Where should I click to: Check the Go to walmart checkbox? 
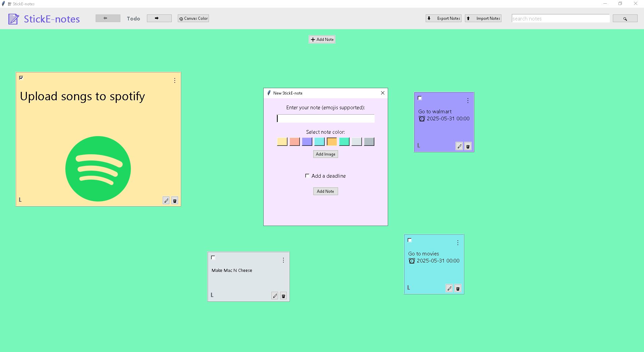[x=420, y=98]
